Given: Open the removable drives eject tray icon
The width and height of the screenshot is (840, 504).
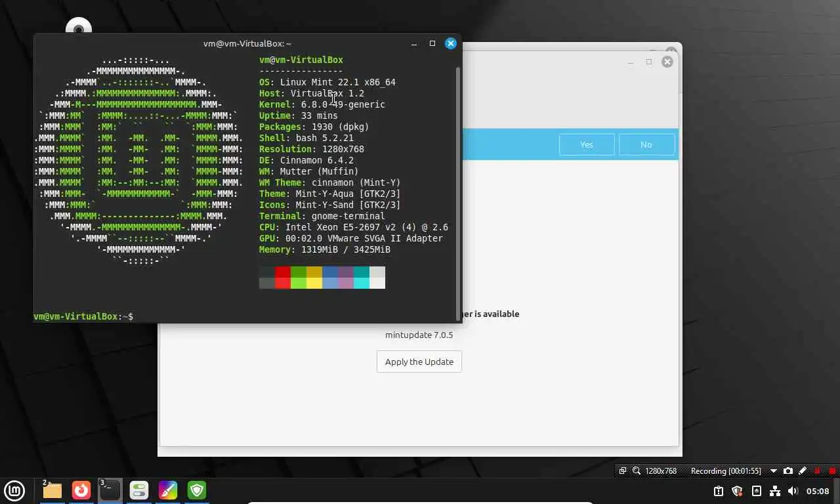Looking at the screenshot, I should click(756, 491).
